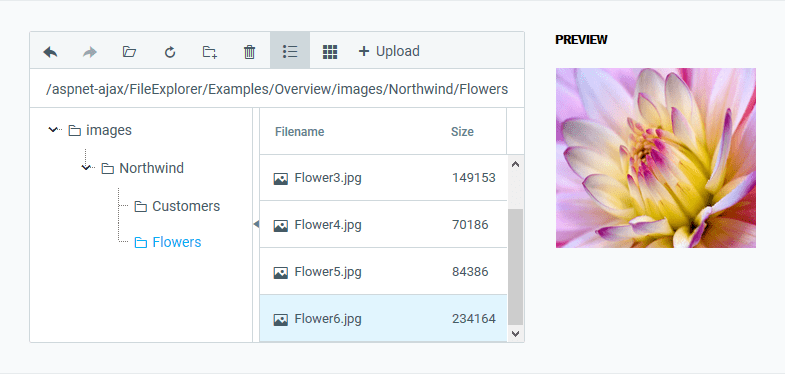
Task: Click size value 149153
Action: [474, 178]
